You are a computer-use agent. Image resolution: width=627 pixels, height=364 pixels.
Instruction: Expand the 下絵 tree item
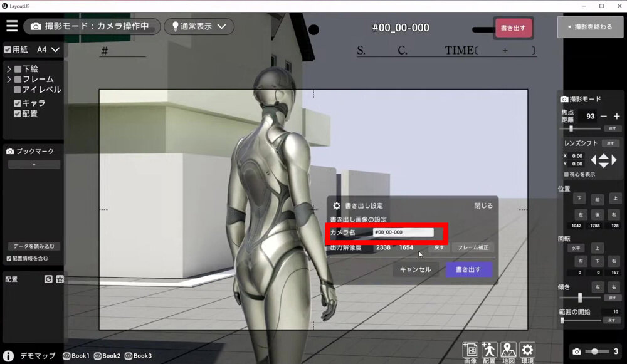click(9, 69)
